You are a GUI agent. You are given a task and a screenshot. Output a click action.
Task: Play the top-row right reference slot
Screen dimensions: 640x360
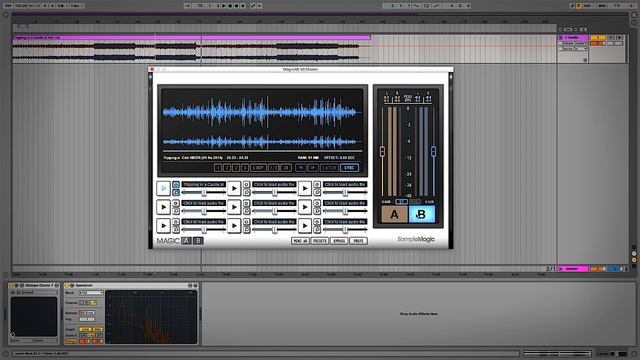click(x=304, y=188)
